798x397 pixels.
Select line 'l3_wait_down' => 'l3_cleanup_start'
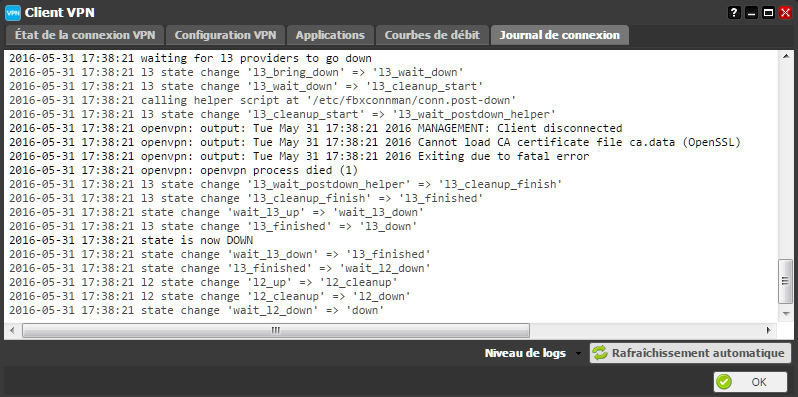click(x=246, y=86)
